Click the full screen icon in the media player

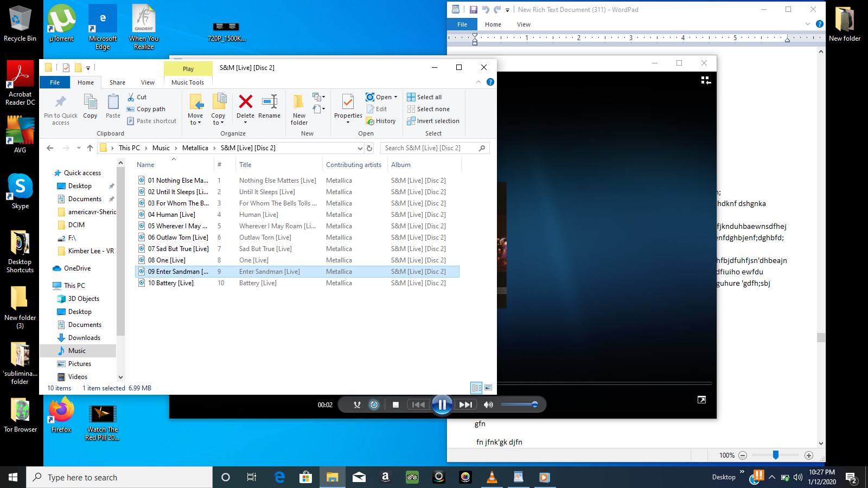point(701,400)
